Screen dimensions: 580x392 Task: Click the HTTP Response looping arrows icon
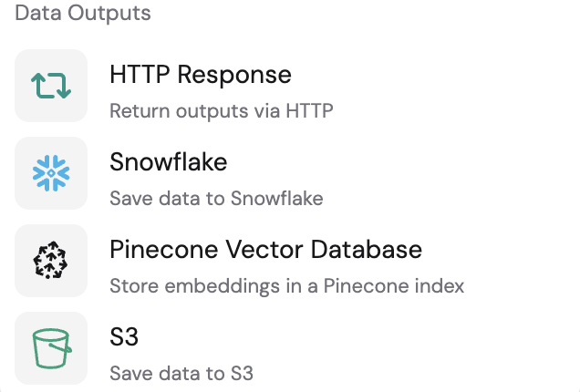(51, 86)
